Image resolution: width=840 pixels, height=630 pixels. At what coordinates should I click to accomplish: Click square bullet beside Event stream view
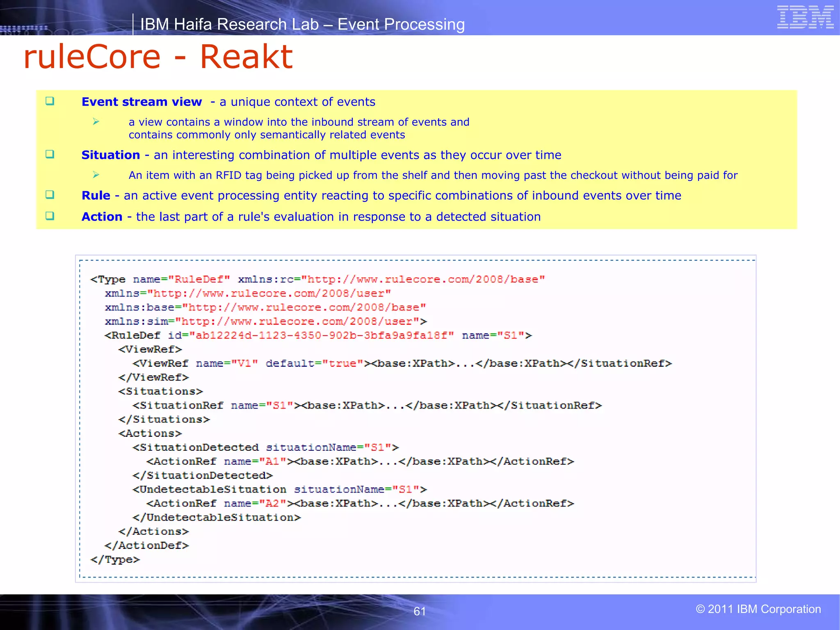50,101
